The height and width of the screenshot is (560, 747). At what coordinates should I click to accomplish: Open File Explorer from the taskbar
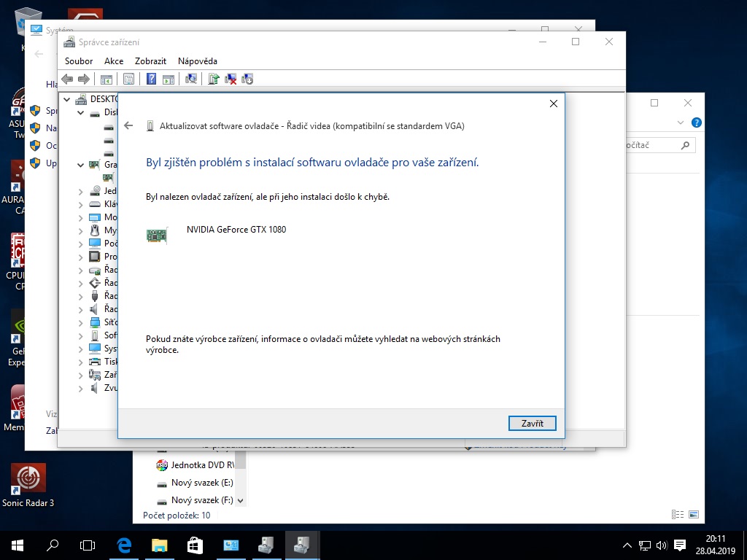pyautogui.click(x=160, y=545)
